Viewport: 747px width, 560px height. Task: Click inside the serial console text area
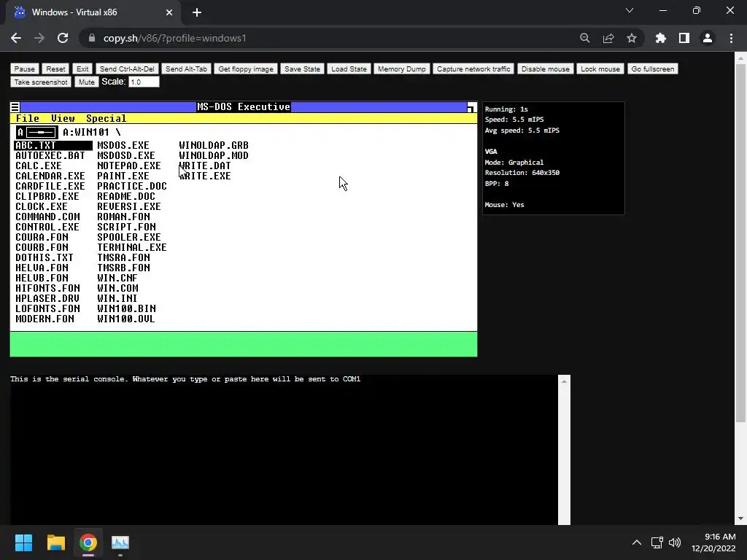click(x=284, y=449)
